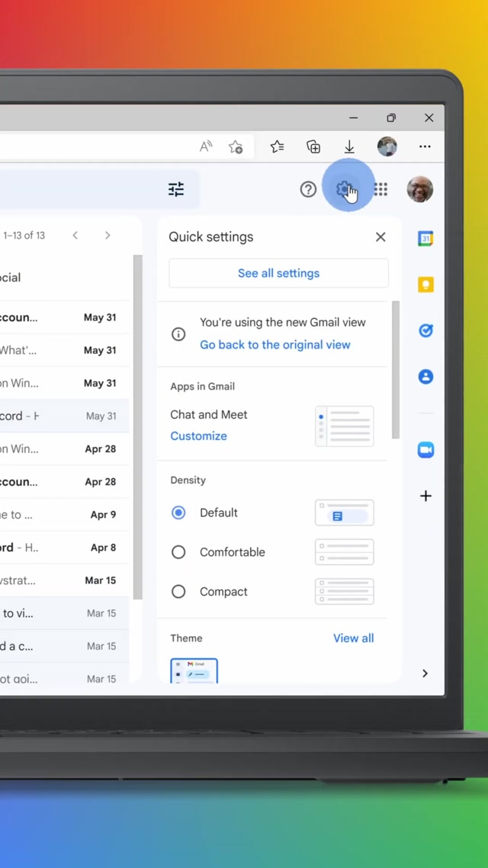The height and width of the screenshot is (868, 488).
Task: Select the Default density option
Action: 178,513
